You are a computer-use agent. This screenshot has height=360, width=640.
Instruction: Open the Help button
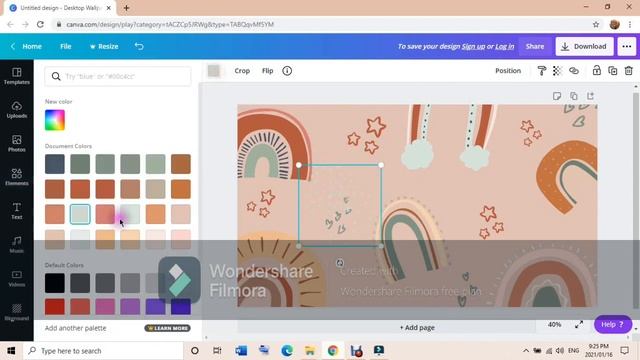click(x=613, y=324)
